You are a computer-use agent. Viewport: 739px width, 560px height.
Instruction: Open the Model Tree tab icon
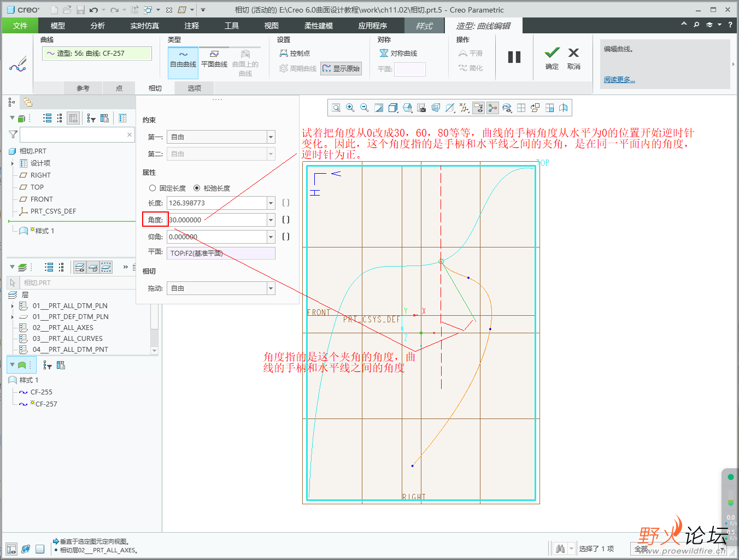point(11,102)
